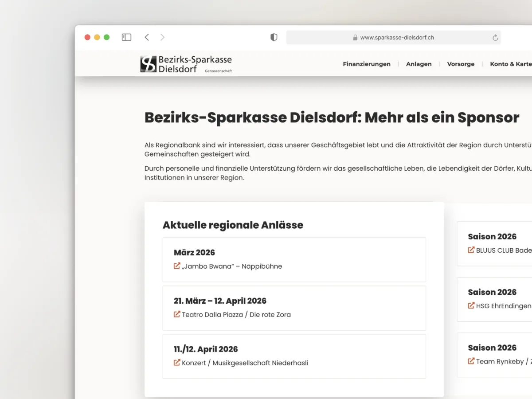Reload the page with refresh icon

(495, 38)
